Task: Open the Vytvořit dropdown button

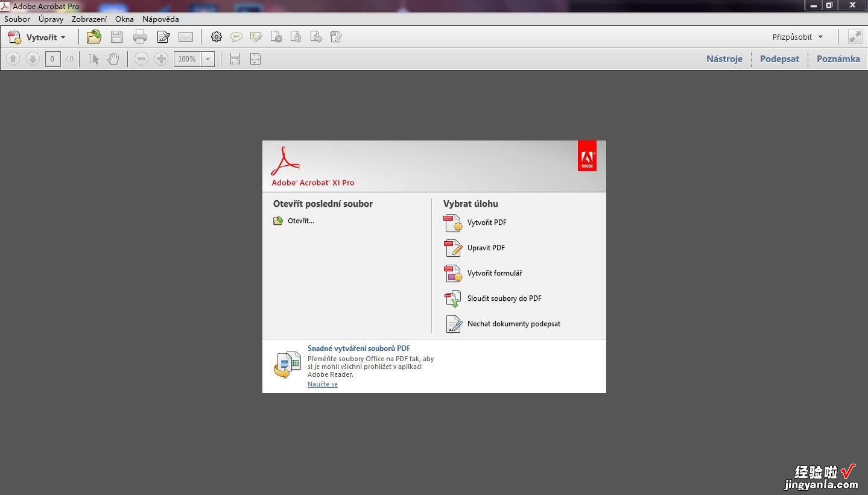Action: [36, 37]
